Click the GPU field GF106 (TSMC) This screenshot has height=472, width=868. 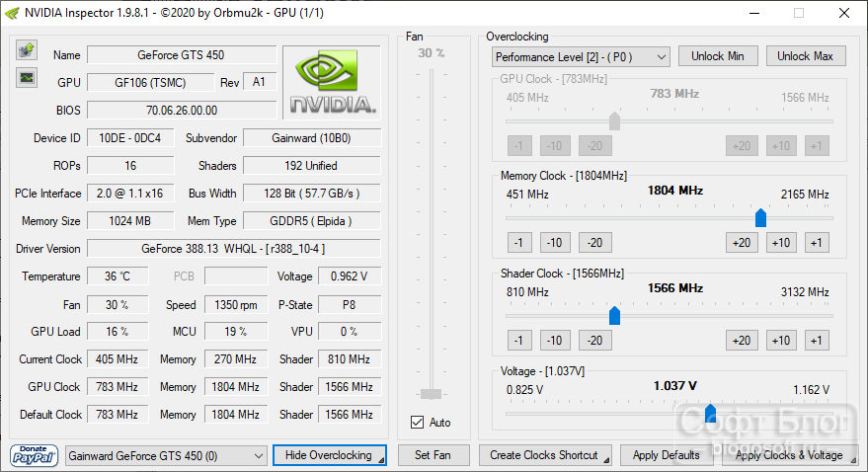(150, 82)
